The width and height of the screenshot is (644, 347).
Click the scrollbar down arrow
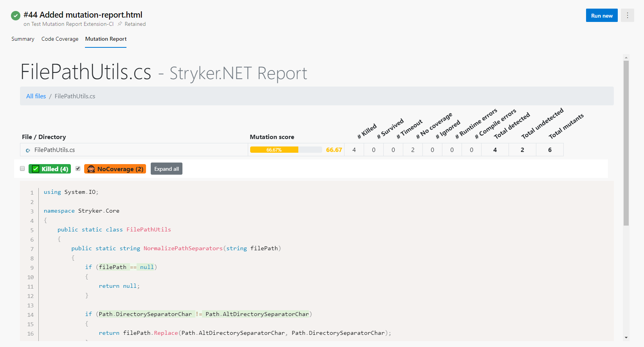[x=626, y=338]
